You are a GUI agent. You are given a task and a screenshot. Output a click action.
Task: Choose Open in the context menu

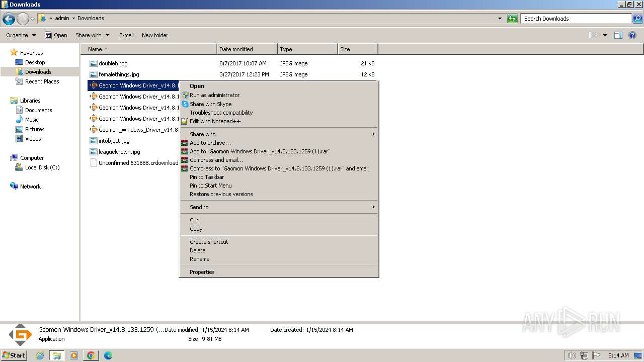pos(197,86)
